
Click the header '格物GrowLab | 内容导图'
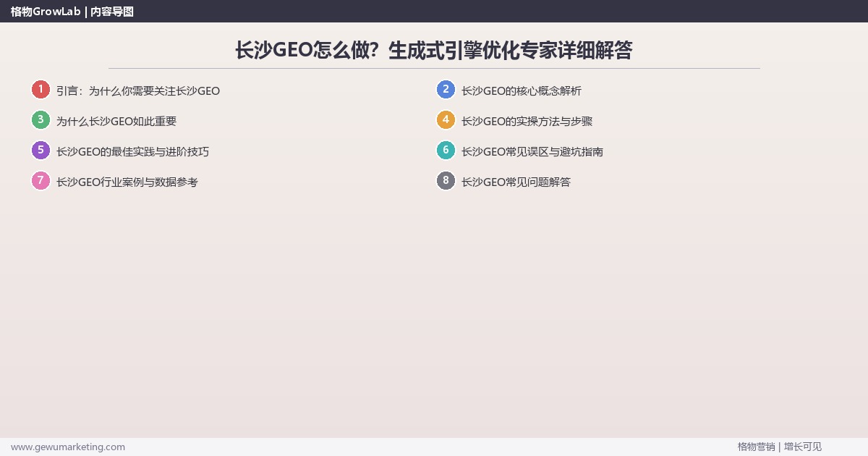coord(72,12)
